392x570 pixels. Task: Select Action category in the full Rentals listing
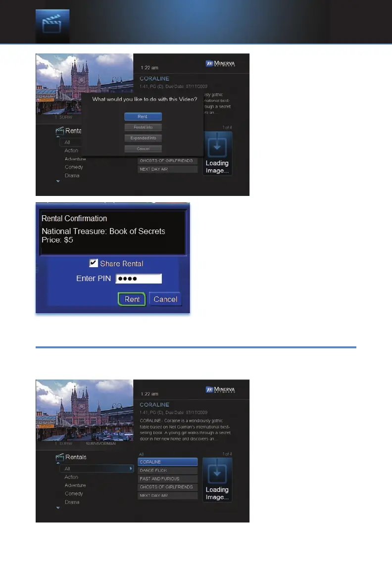[x=71, y=477]
